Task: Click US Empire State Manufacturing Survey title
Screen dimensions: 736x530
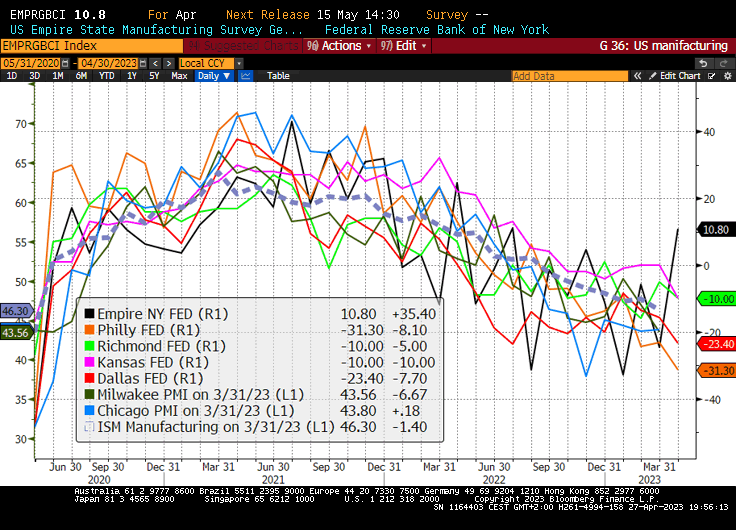Action: click(156, 30)
